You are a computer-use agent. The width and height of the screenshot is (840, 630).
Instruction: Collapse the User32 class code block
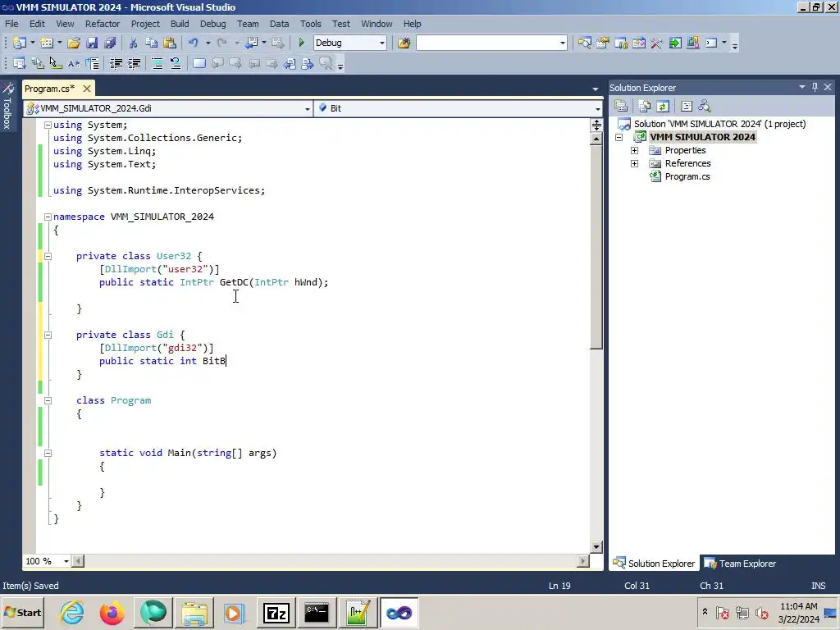tap(48, 256)
